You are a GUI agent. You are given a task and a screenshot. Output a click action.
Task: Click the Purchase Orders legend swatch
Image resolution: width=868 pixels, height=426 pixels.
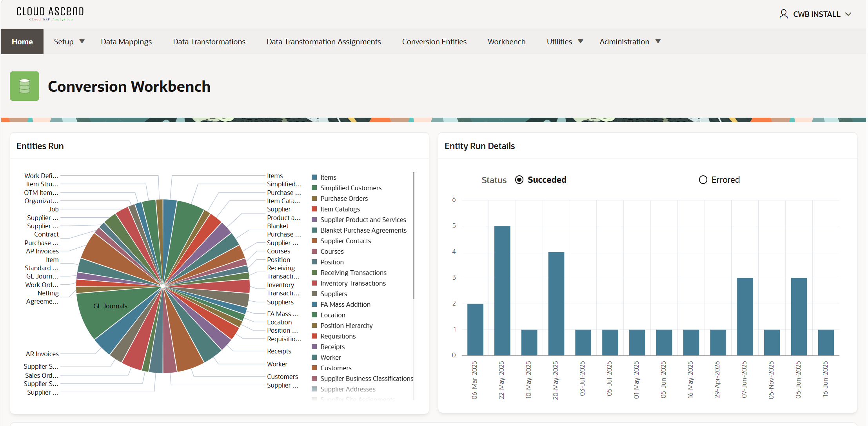click(314, 198)
